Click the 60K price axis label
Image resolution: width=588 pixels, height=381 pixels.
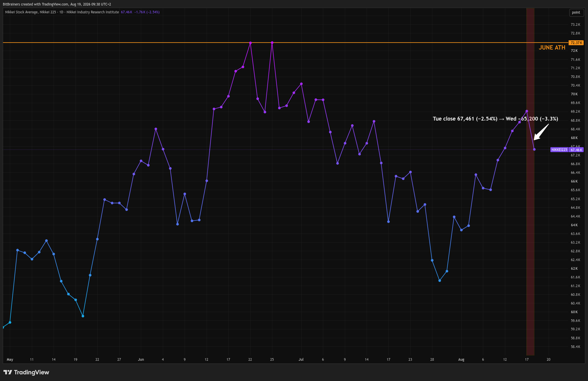click(574, 312)
